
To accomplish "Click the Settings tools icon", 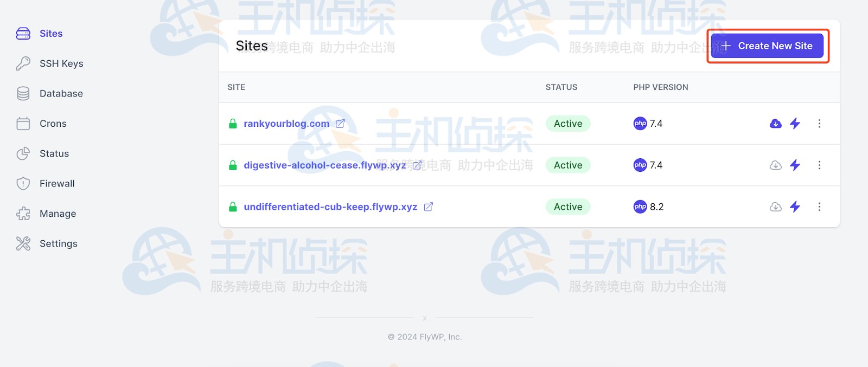I will pyautogui.click(x=23, y=243).
